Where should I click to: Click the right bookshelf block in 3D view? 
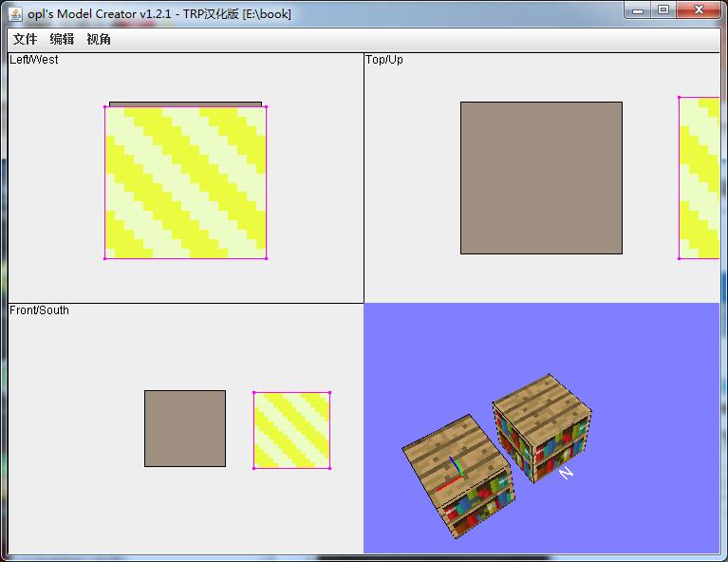coord(543,428)
